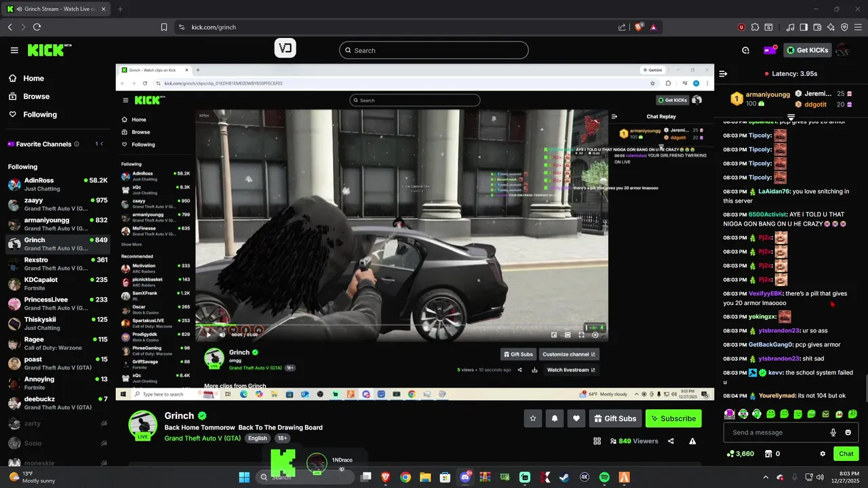Share the stream via share icon
Viewport: 868px width, 488px height.
tap(671, 441)
